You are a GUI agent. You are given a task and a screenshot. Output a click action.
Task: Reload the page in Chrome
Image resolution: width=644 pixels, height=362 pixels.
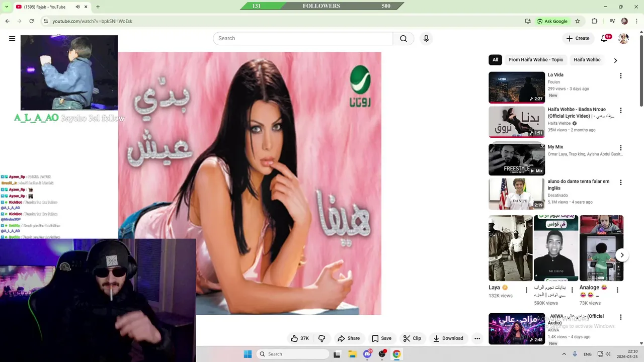[32, 21]
